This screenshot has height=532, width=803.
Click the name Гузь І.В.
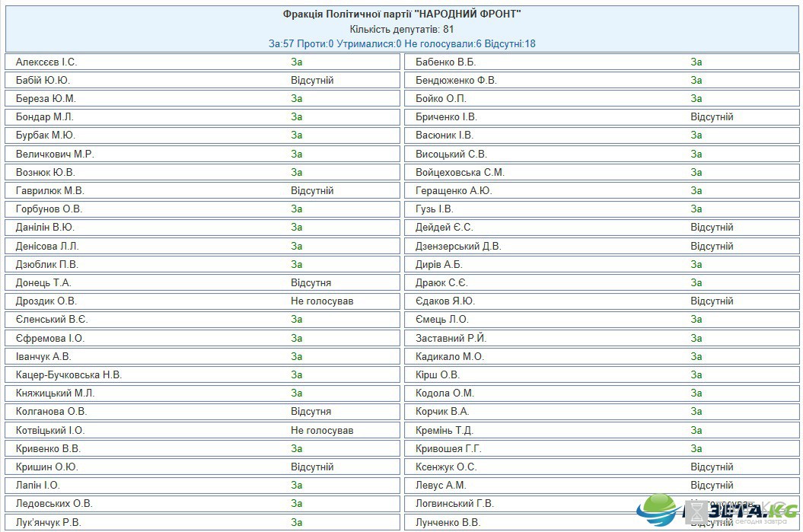(x=435, y=209)
